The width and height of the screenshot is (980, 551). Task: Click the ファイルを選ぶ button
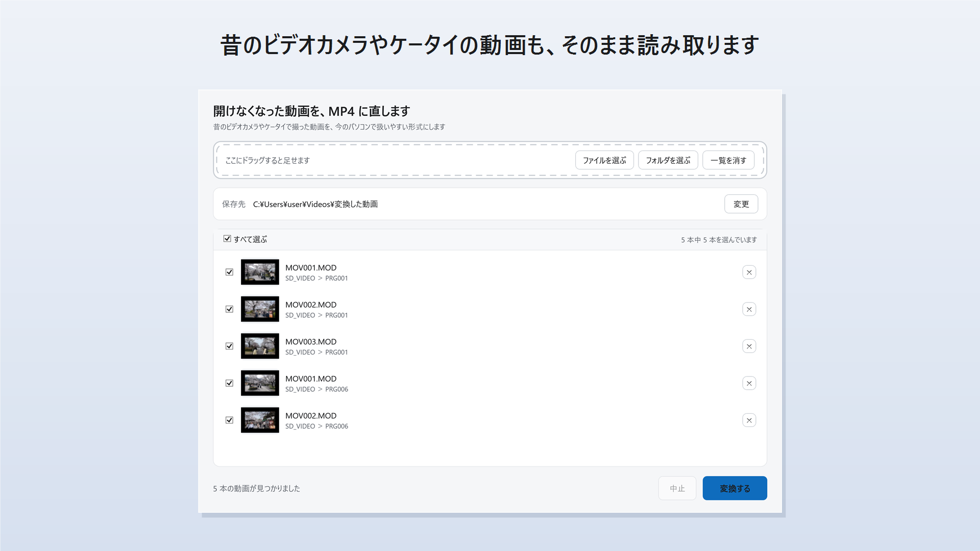[x=604, y=160]
